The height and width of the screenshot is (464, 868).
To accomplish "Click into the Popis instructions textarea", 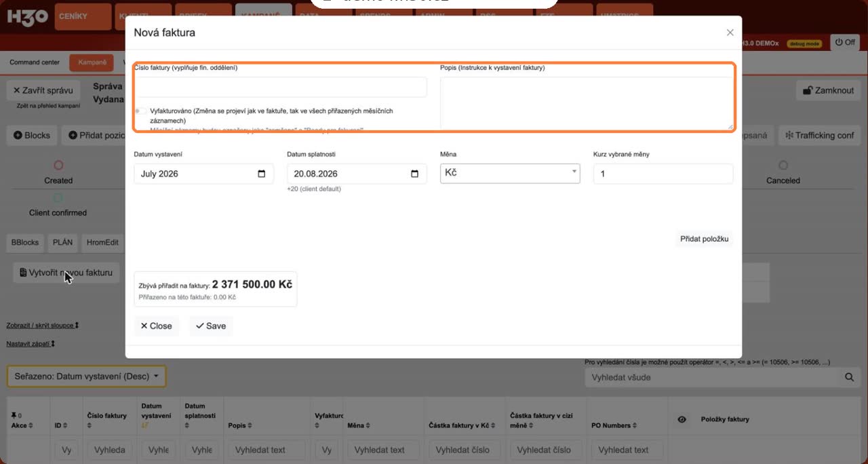I will tap(587, 102).
